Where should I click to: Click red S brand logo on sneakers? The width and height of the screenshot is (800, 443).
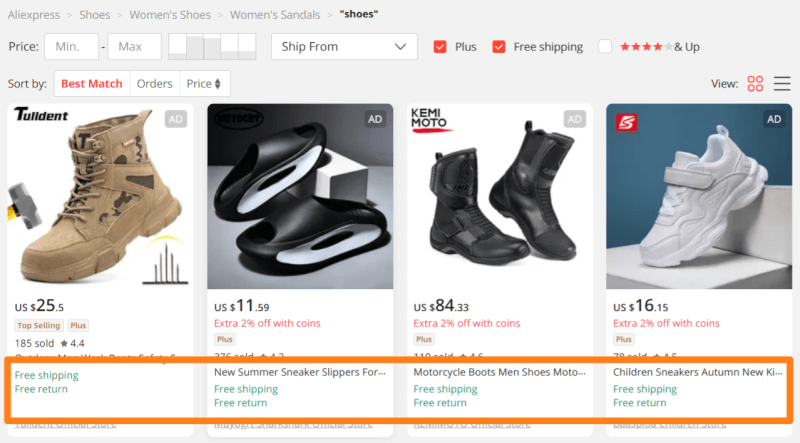click(626, 122)
